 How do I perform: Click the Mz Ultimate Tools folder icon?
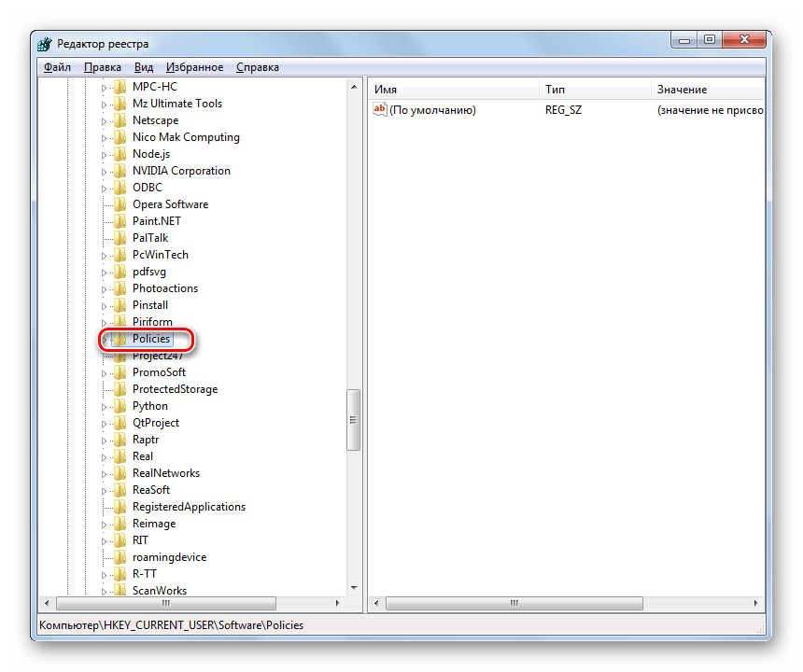[120, 104]
